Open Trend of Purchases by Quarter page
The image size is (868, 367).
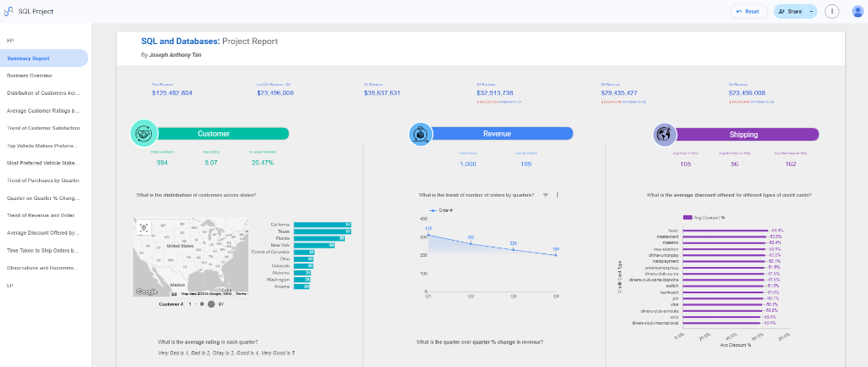[44, 181]
